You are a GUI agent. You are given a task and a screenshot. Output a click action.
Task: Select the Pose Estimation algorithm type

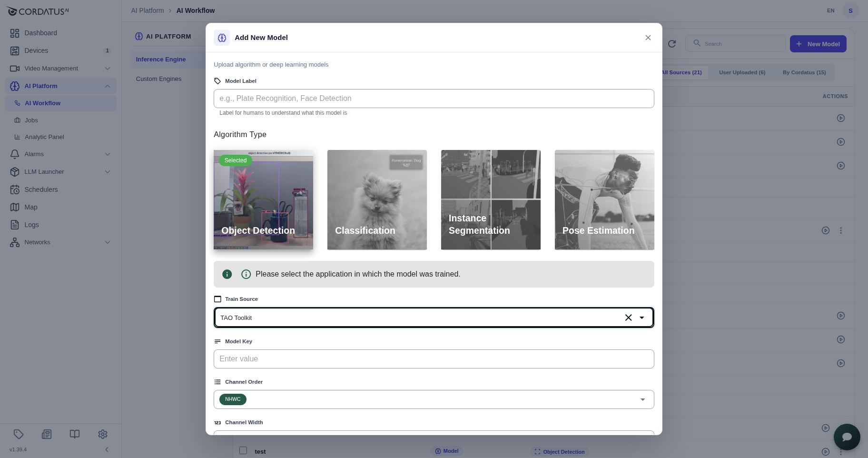pyautogui.click(x=604, y=200)
